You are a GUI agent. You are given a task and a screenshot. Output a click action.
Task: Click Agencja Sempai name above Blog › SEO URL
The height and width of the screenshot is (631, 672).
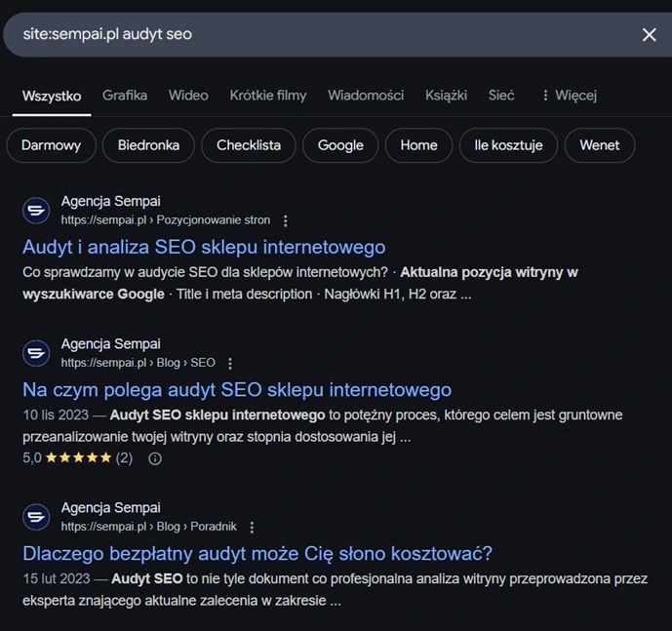coord(110,344)
